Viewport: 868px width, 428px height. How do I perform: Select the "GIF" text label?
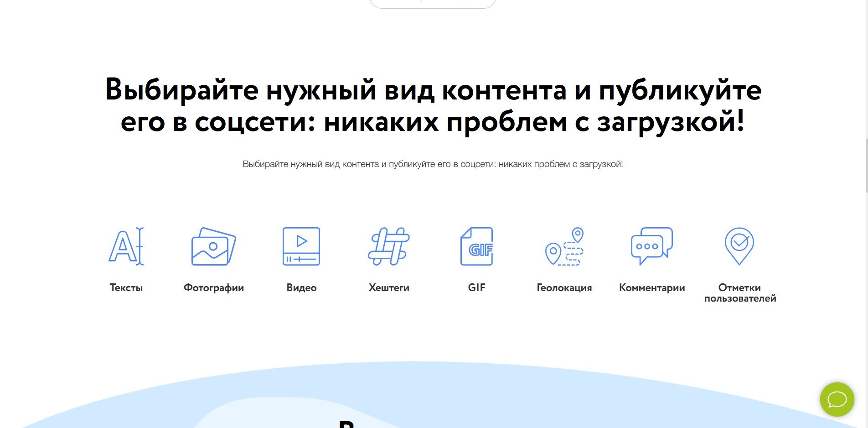pyautogui.click(x=476, y=288)
